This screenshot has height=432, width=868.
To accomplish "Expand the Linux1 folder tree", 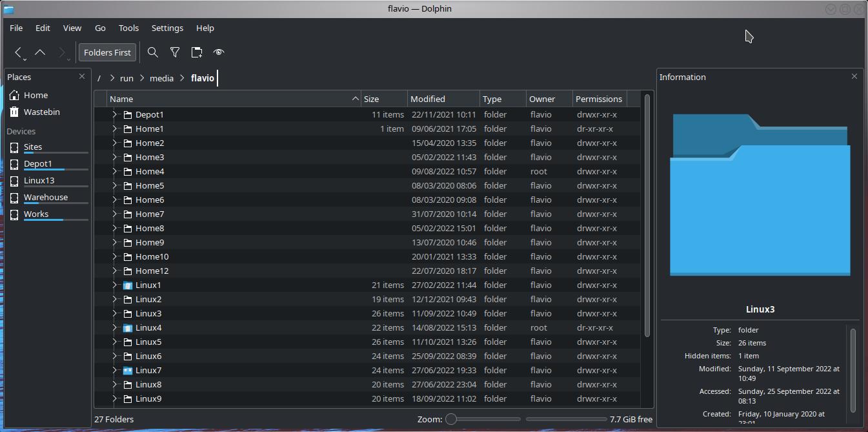I will [114, 285].
